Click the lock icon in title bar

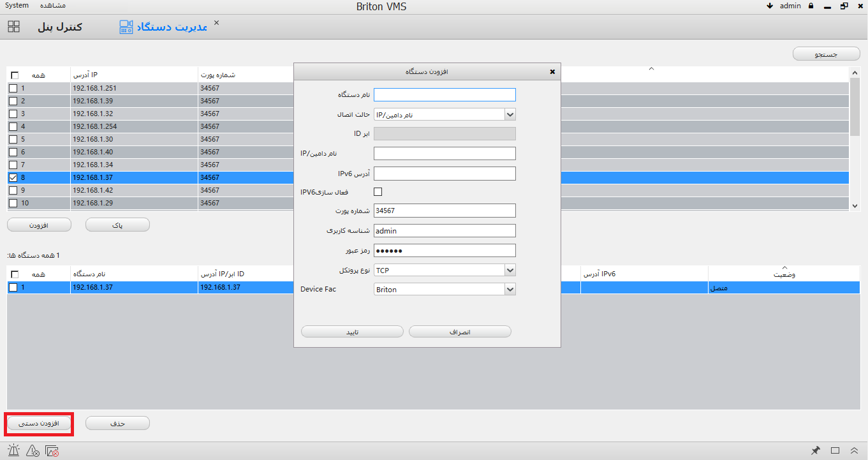[x=811, y=6]
